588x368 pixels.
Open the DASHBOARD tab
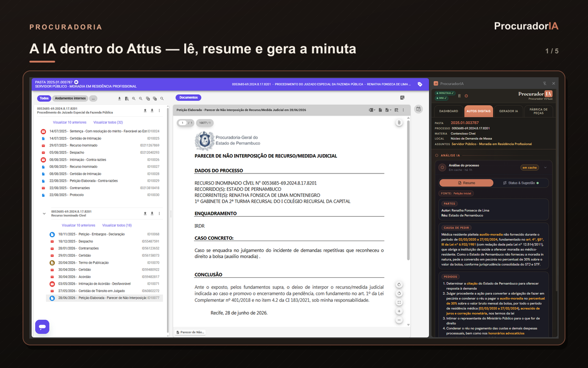(448, 111)
